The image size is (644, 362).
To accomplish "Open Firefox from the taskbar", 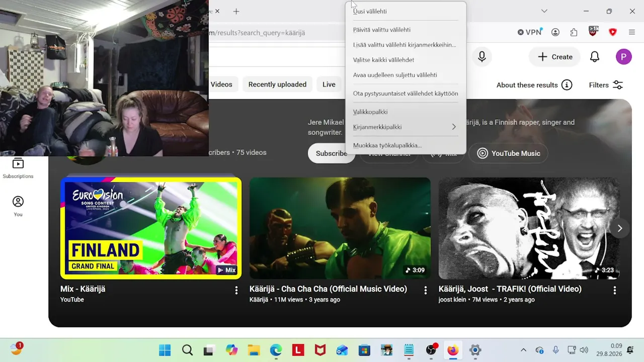I will click(x=453, y=350).
